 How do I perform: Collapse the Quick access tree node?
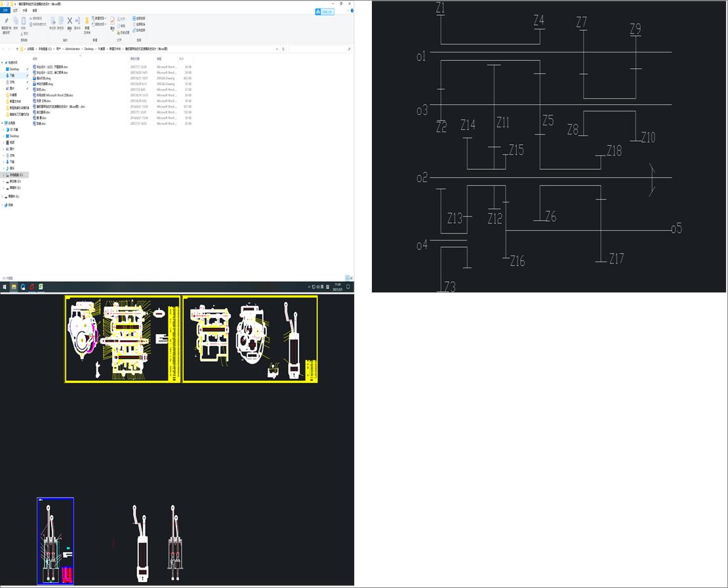[x=3, y=63]
